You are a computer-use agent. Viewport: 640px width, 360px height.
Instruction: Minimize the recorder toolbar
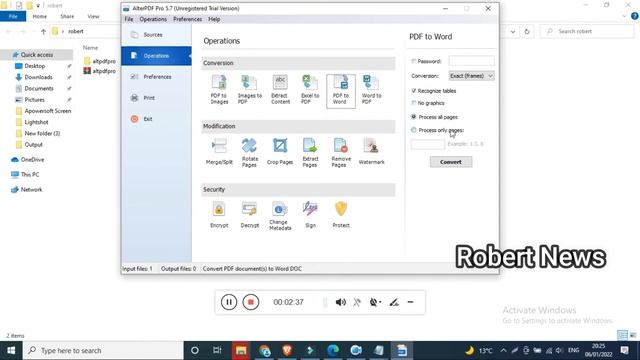411,302
